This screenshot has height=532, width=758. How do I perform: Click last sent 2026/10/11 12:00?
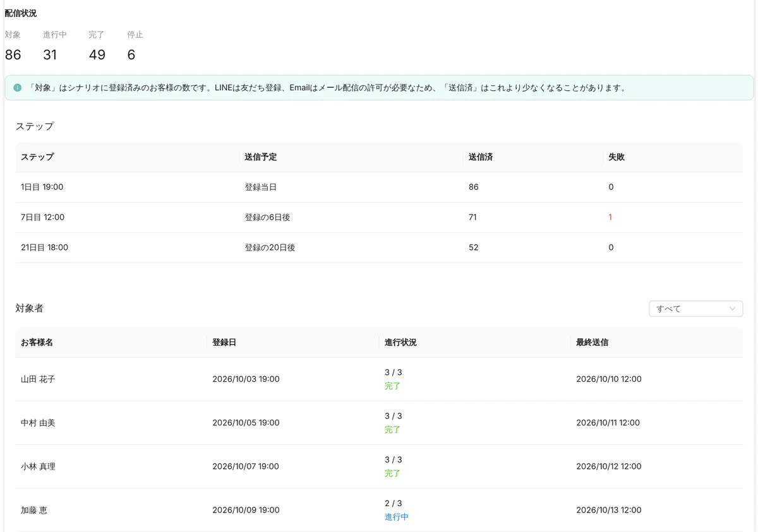608,423
